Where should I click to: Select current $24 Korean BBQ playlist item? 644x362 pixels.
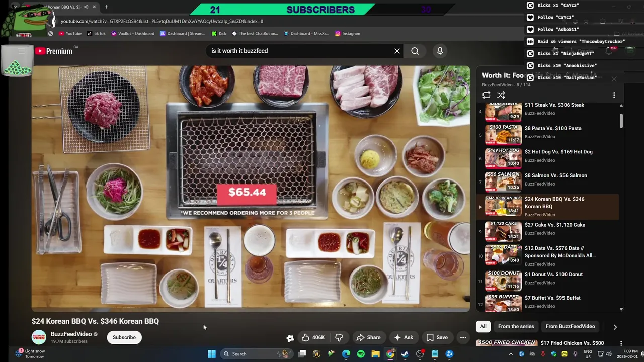coord(547,207)
